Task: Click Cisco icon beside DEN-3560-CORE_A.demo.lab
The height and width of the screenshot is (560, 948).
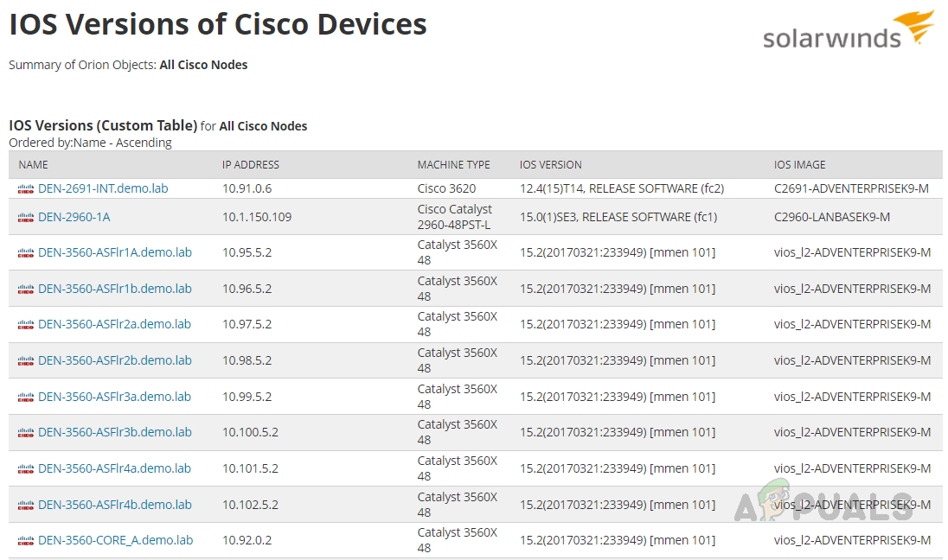Action: (26, 541)
